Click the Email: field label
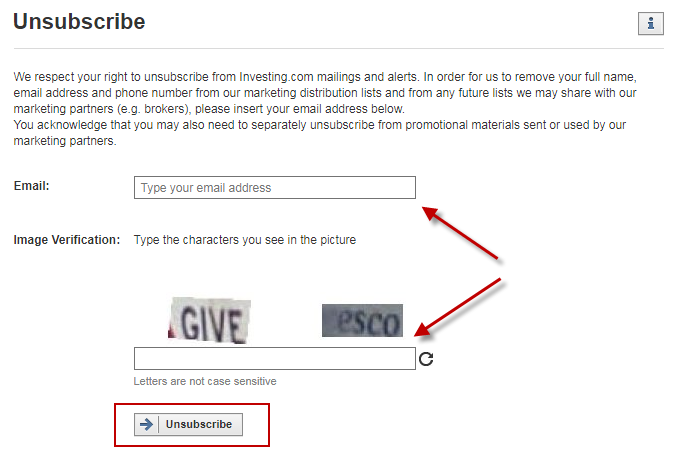This screenshot has height=461, width=676. 31,186
